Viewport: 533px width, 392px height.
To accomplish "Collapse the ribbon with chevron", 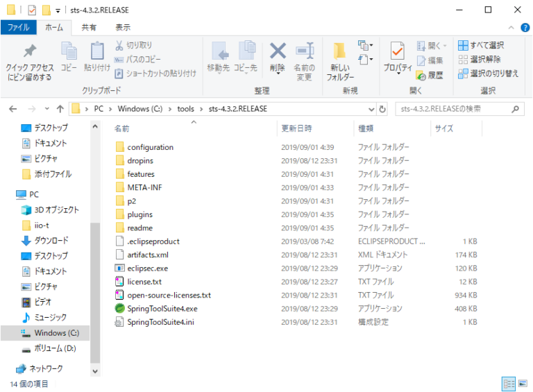I will point(511,28).
